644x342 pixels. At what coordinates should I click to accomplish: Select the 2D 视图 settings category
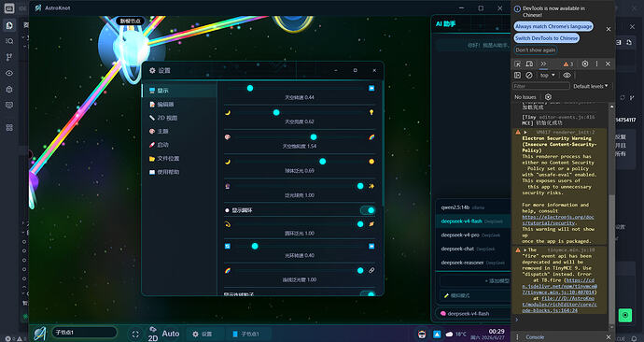coord(163,118)
